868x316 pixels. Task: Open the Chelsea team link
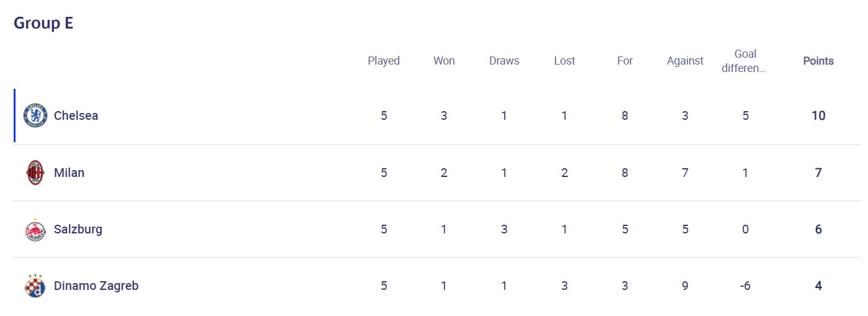(76, 115)
